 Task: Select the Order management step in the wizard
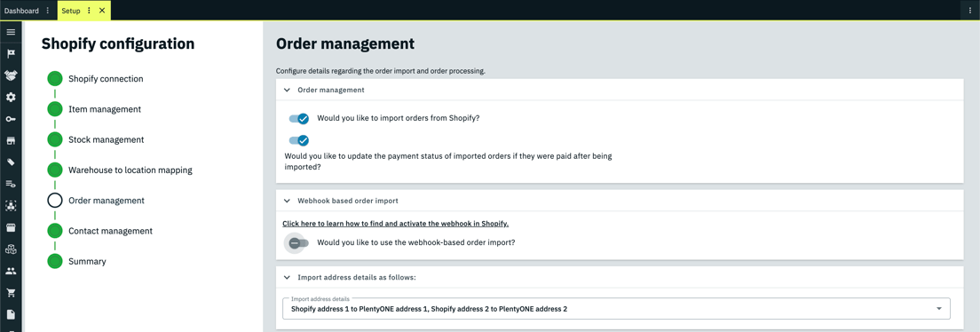tap(107, 201)
